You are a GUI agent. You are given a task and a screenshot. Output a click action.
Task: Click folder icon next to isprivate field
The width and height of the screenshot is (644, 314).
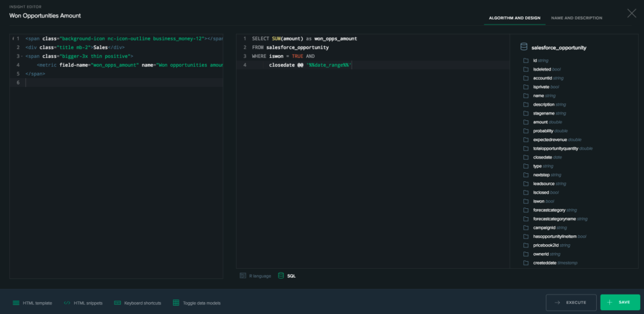[x=526, y=87]
